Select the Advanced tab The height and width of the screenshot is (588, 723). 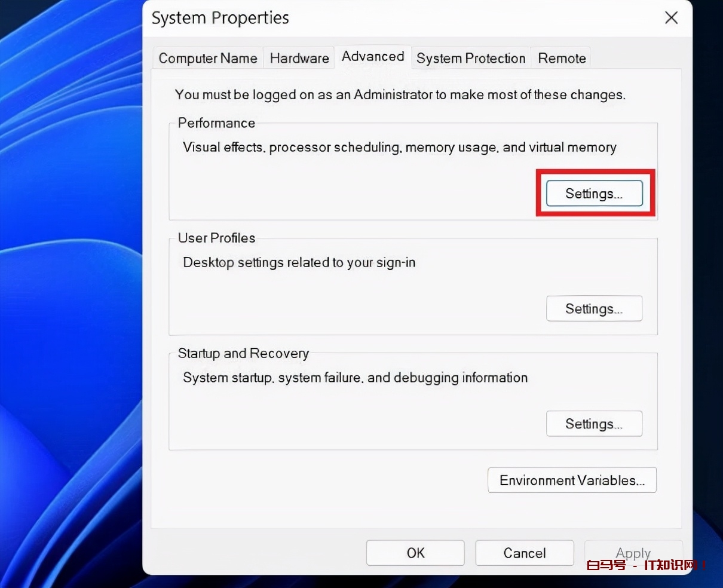pyautogui.click(x=373, y=57)
